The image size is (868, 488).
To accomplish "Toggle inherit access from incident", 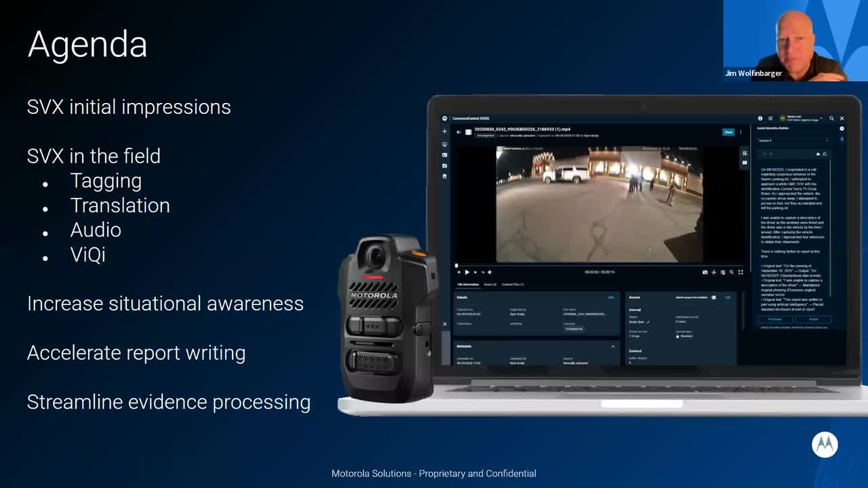I will pos(713,298).
